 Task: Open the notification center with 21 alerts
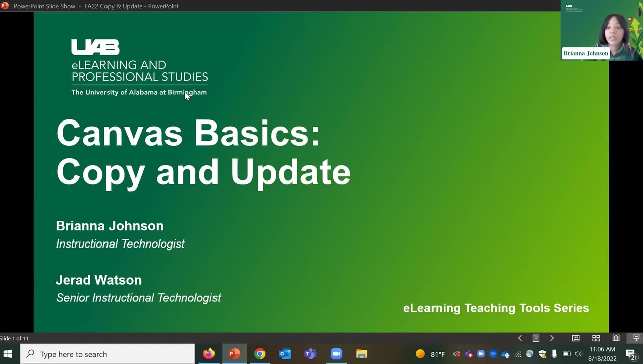pyautogui.click(x=631, y=354)
